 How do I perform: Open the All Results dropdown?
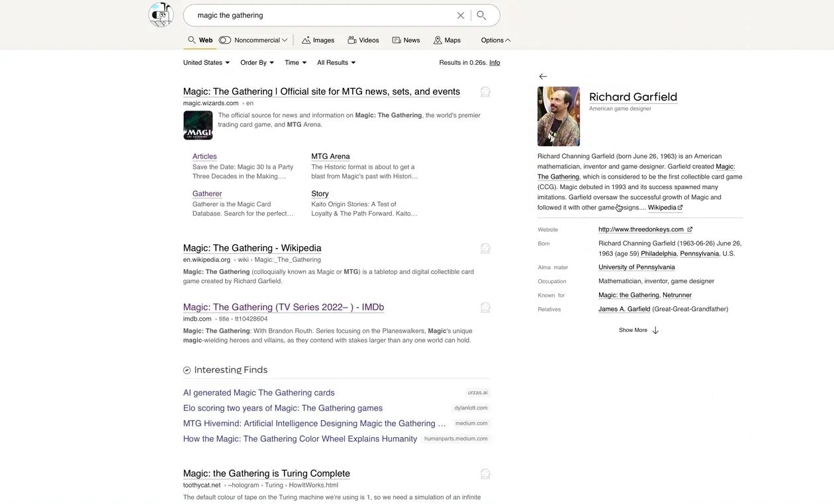point(336,63)
